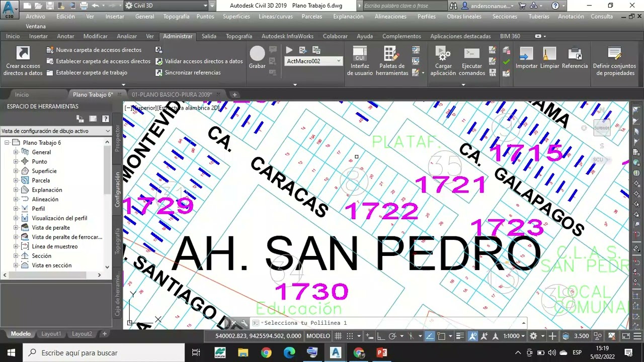Expand the Punto tree node
644x362 pixels.
16,161
